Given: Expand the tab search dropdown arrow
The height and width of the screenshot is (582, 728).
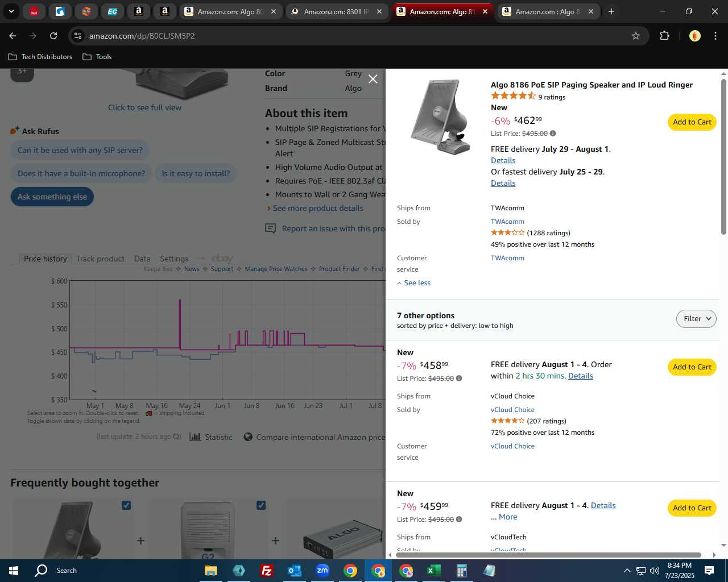Looking at the screenshot, I should pos(11,11).
